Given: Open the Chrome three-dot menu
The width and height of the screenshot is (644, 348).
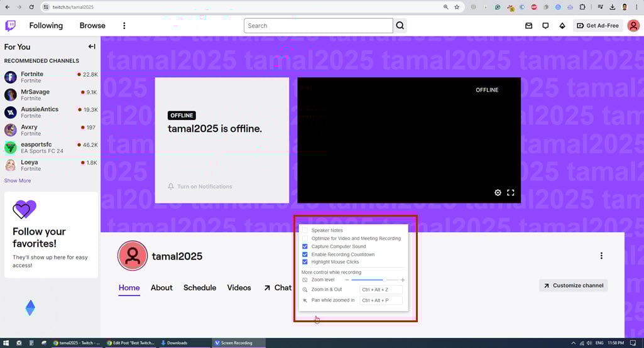Looking at the screenshot, I should click(636, 7).
